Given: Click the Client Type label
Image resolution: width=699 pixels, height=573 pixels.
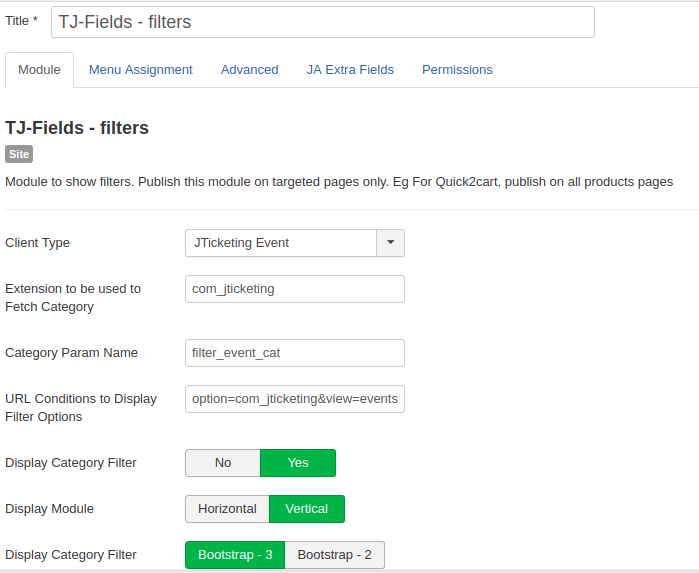Looking at the screenshot, I should [38, 243].
